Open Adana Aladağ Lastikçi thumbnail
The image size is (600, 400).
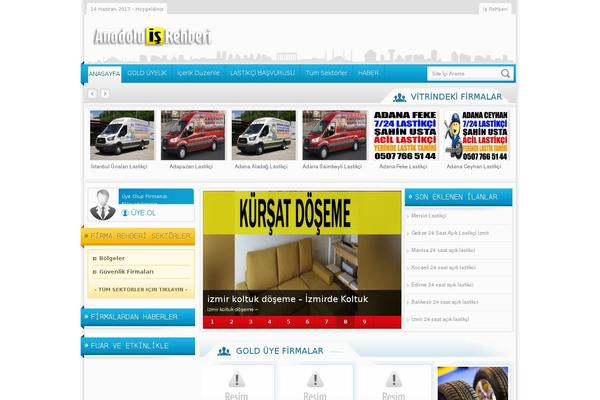264,135
